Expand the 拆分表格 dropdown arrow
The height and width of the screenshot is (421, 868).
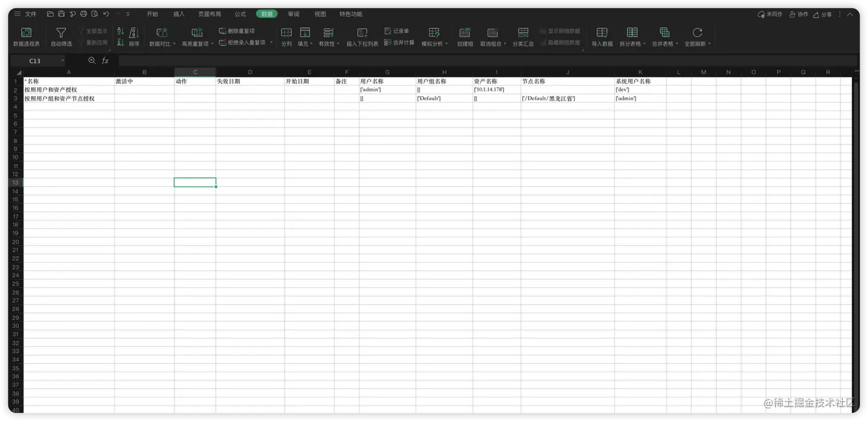[645, 44]
